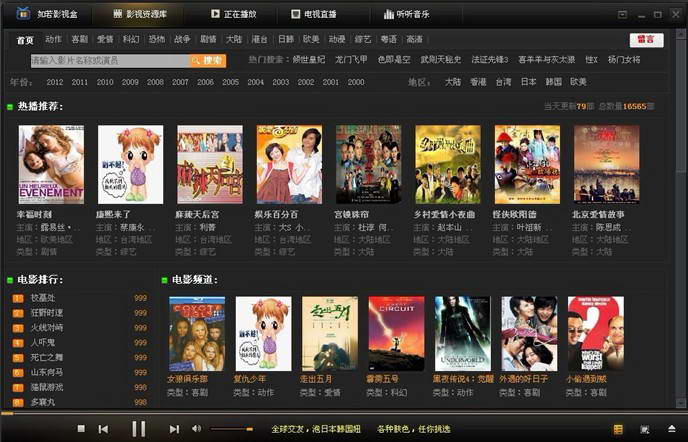Click the 外遇的好日子 movie title link
Screen dimensions: 688x442
click(x=523, y=379)
